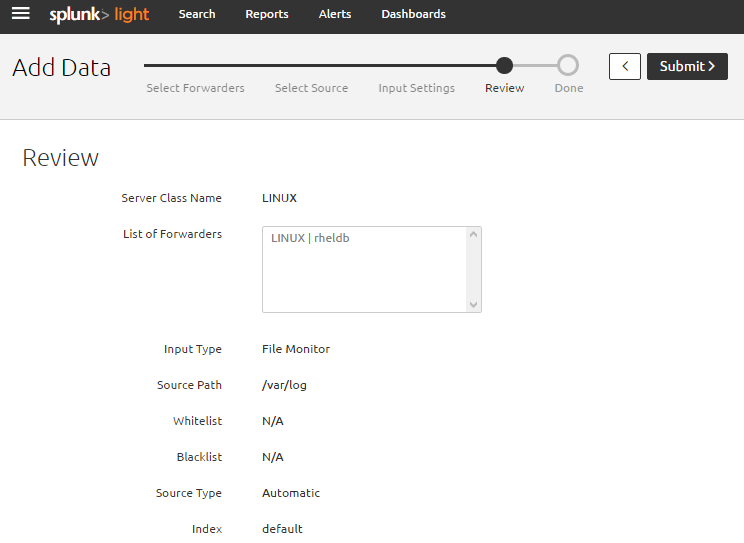This screenshot has width=744, height=543.
Task: Click the forwarders list scroll up arrow
Action: 473,234
